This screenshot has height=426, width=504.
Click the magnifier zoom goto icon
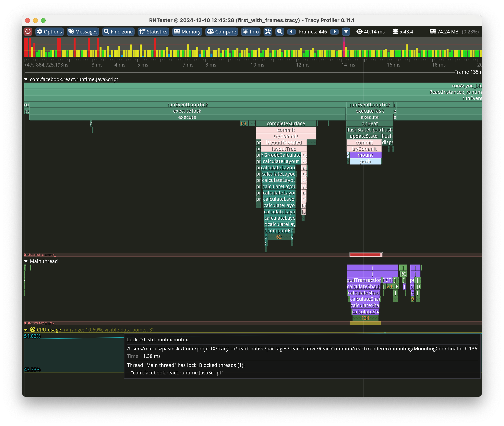point(280,32)
